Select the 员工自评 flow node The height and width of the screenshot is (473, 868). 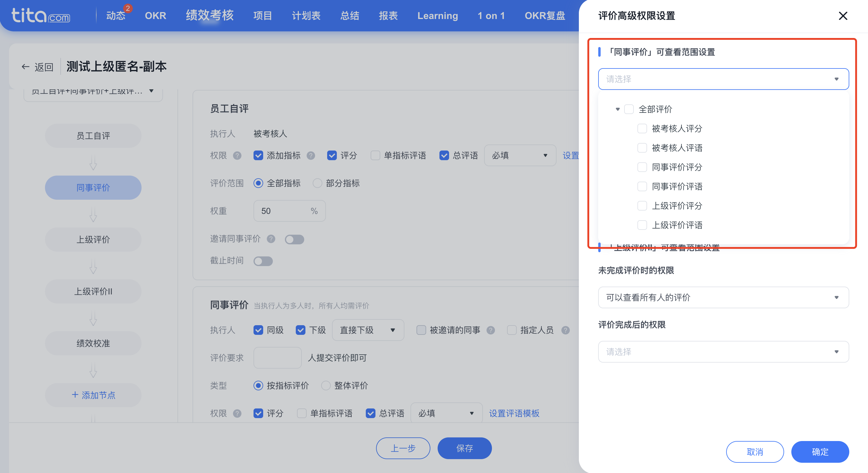coord(93,136)
